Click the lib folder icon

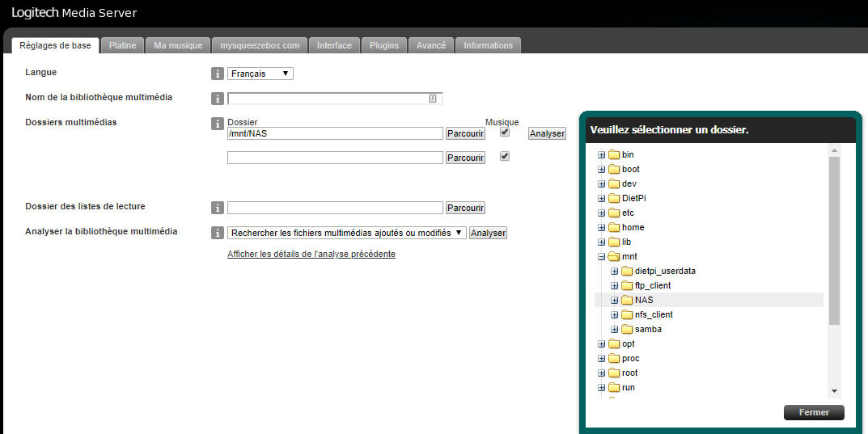click(614, 242)
